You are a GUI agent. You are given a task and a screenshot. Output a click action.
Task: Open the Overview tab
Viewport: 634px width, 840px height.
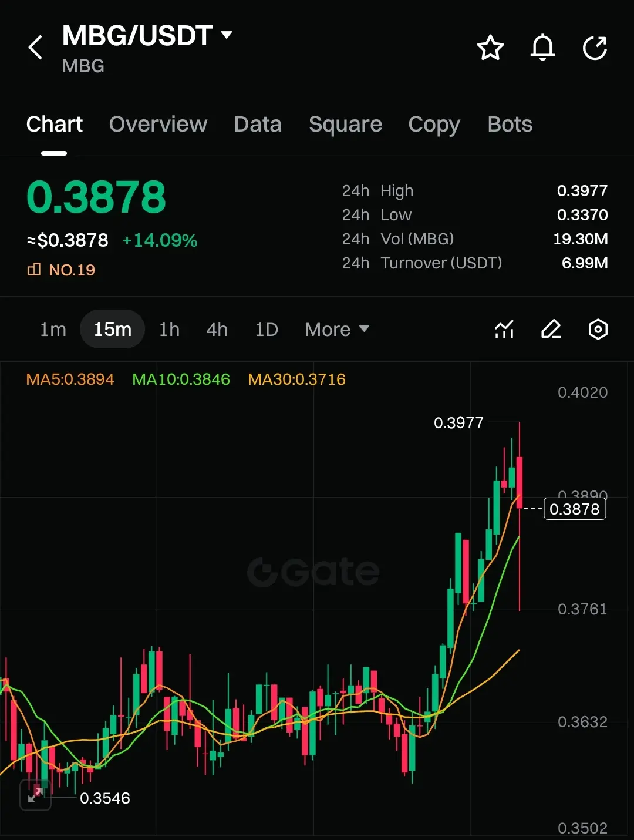(158, 125)
